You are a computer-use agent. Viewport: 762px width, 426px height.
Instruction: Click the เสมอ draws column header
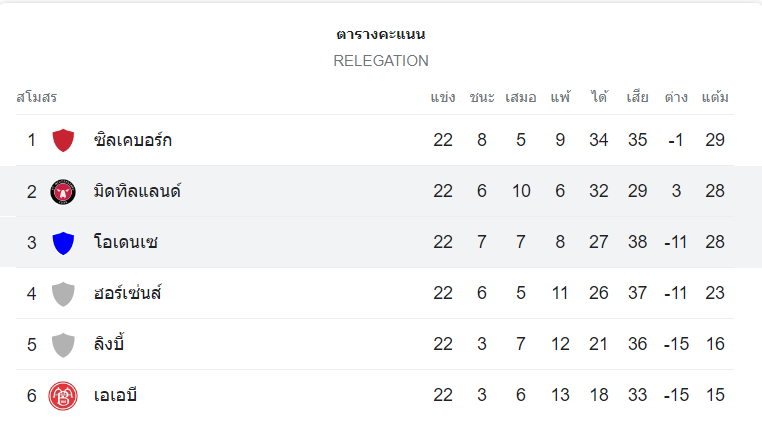pyautogui.click(x=521, y=98)
